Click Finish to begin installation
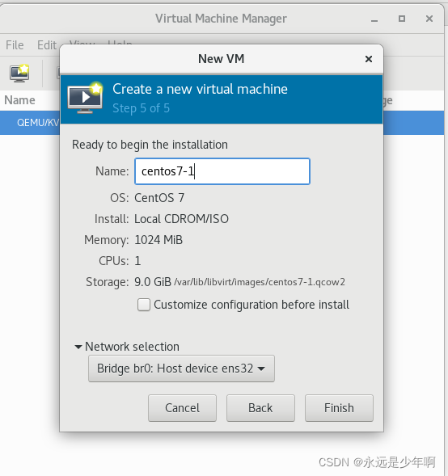The height and width of the screenshot is (476, 448). [339, 408]
